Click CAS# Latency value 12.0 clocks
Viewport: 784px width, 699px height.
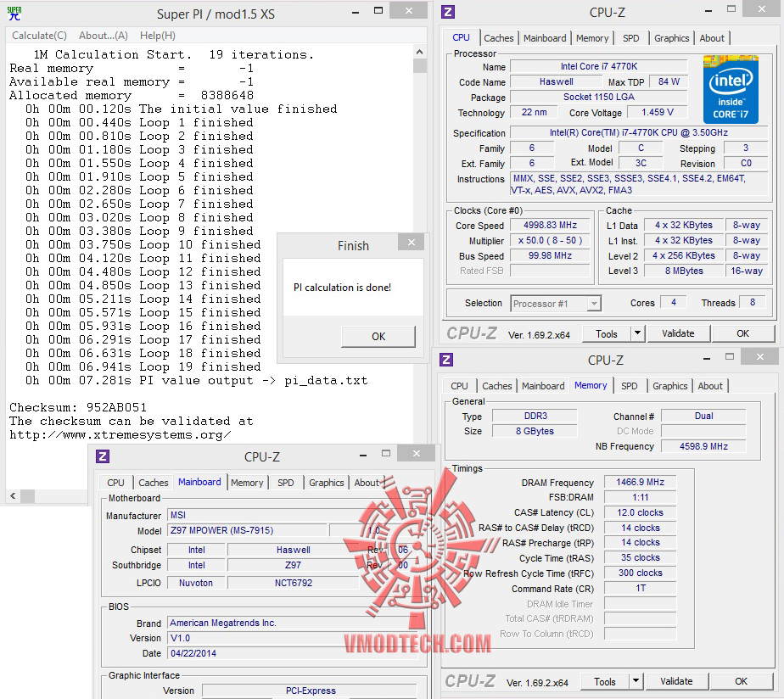640,512
